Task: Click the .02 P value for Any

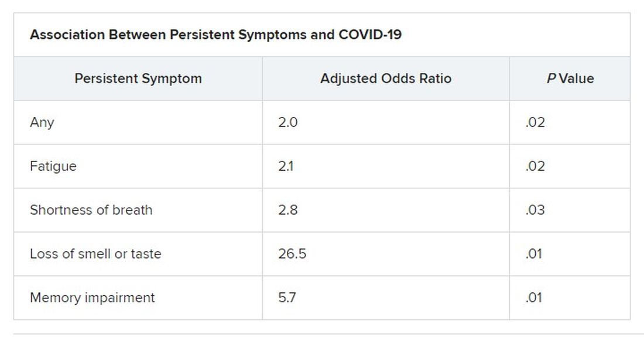Action: [x=535, y=122]
